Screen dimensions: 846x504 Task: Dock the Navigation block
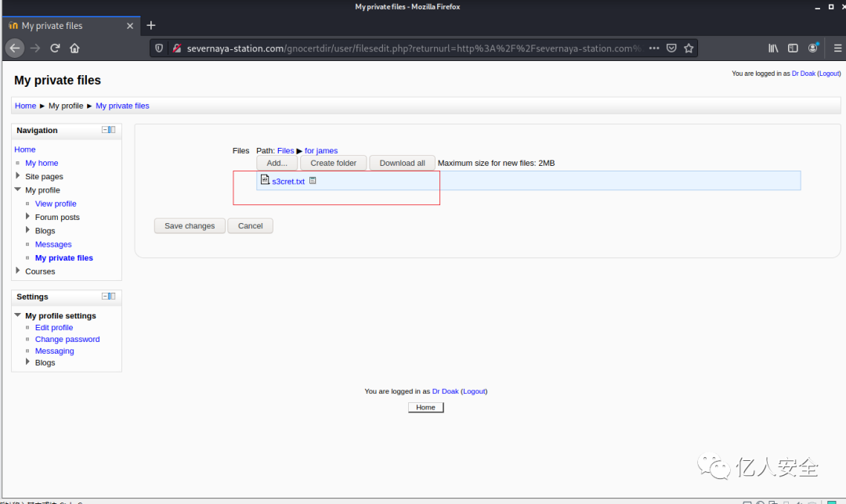point(112,130)
